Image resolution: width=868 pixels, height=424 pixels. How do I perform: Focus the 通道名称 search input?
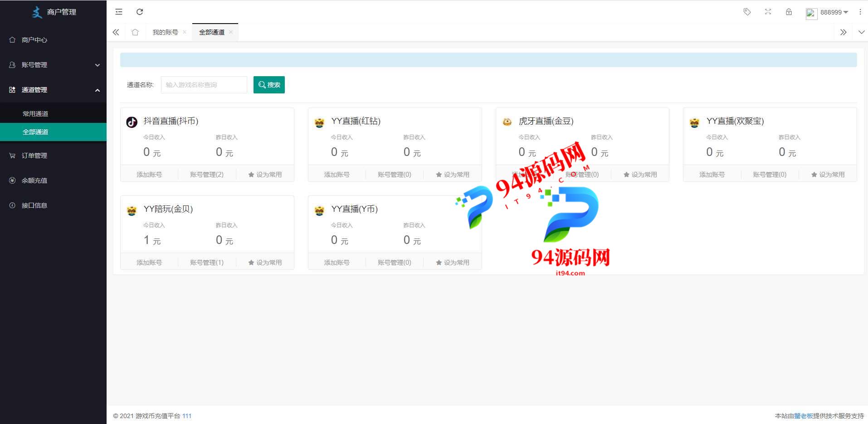coord(204,85)
